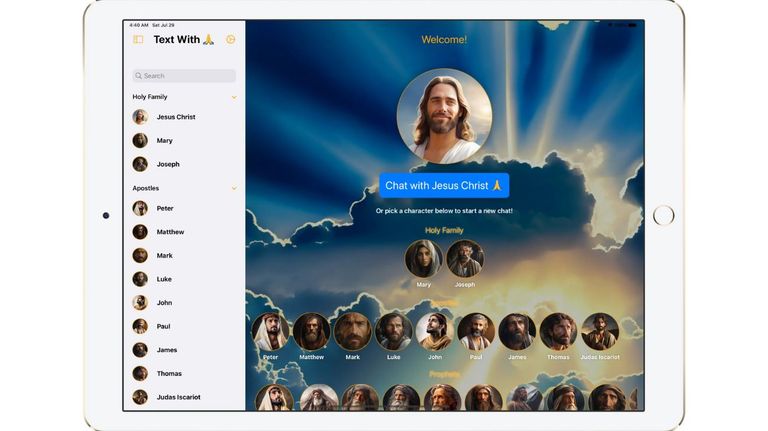Select Paul in the sidebar list

[184, 326]
